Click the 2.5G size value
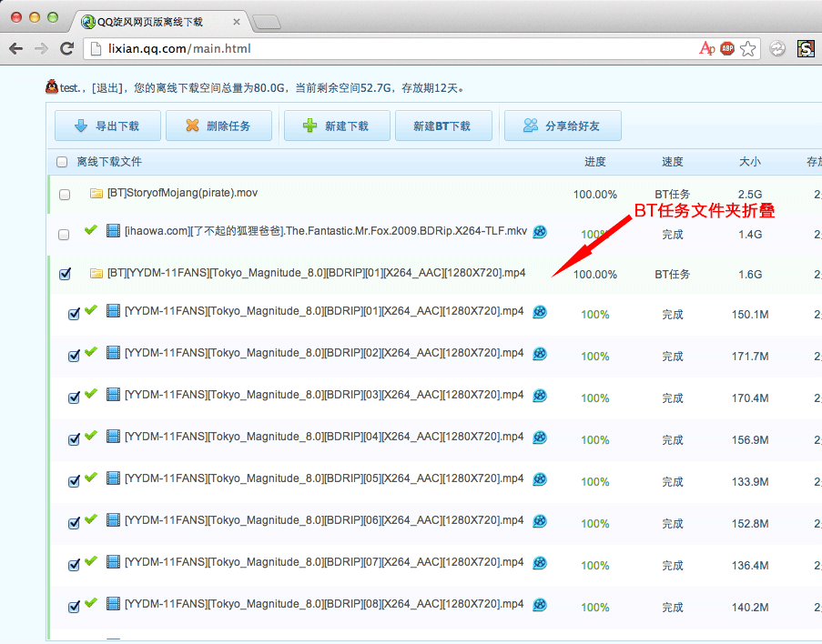 [750, 195]
